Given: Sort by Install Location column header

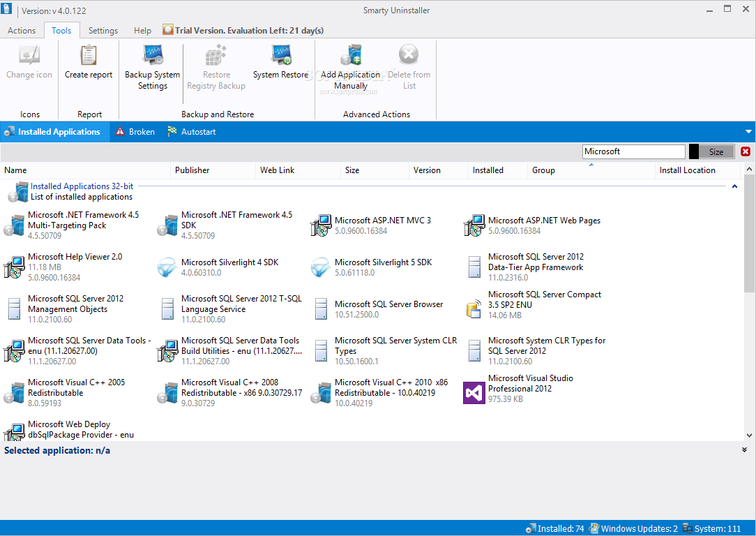Looking at the screenshot, I should click(697, 170).
